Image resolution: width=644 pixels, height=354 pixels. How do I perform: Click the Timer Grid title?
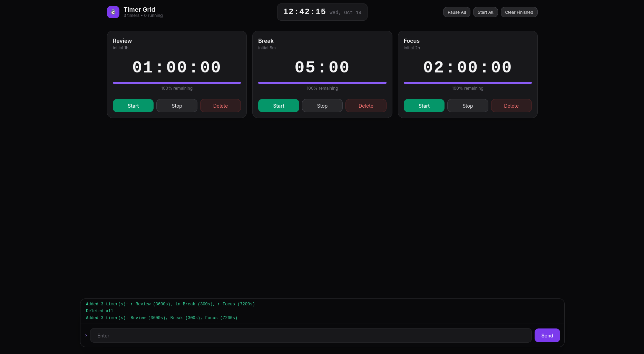click(139, 10)
